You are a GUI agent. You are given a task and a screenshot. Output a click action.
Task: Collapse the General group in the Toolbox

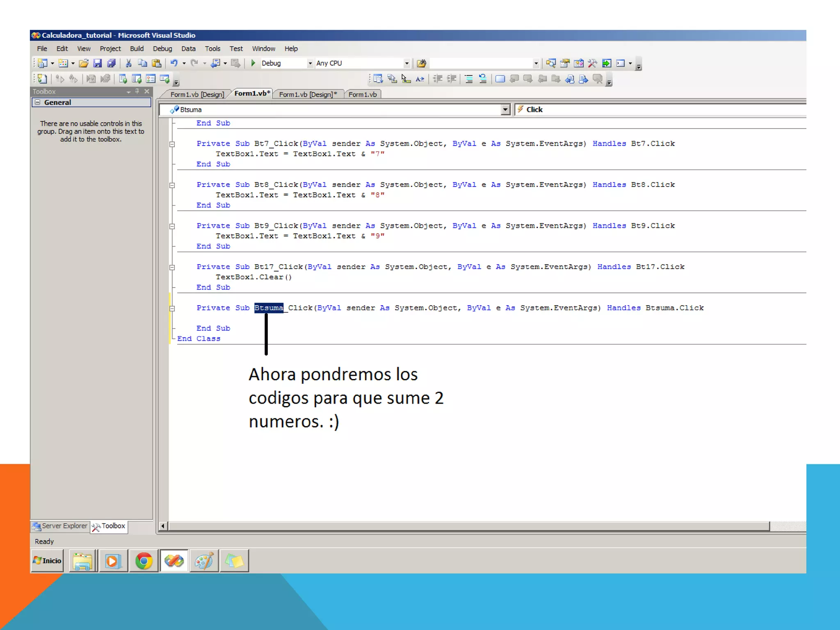tap(37, 102)
